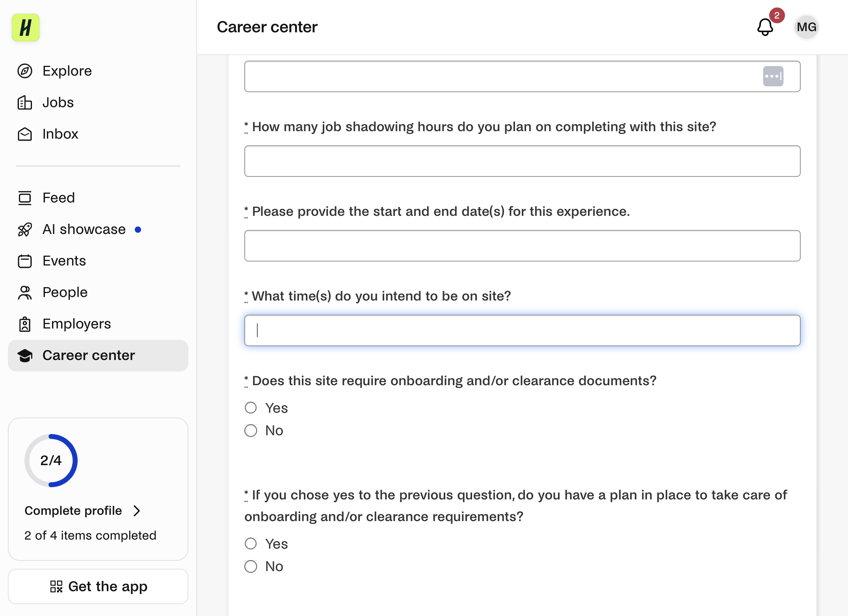The width and height of the screenshot is (848, 616).
Task: Click the topmost text input field
Action: point(522,76)
